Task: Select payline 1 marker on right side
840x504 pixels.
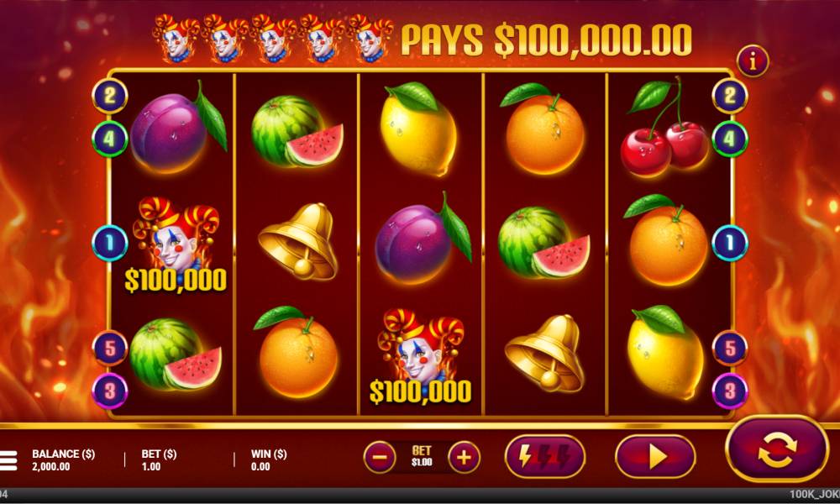Action: (x=730, y=243)
